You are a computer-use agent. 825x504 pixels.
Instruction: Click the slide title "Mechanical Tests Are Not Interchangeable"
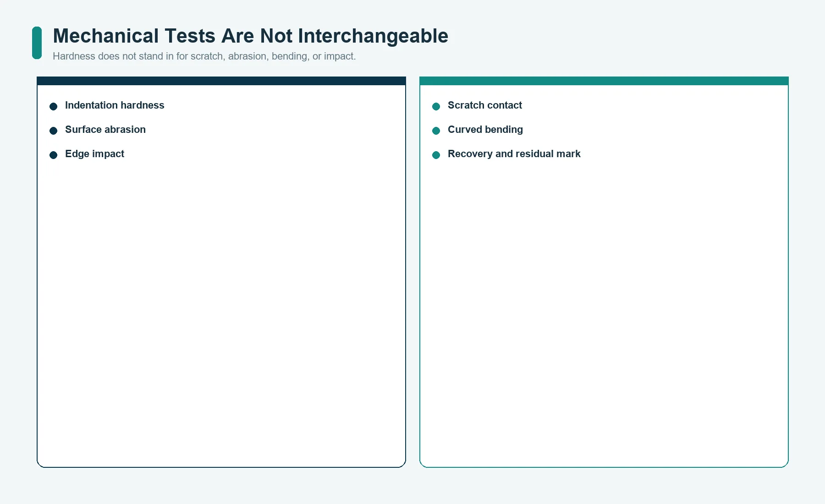(250, 36)
